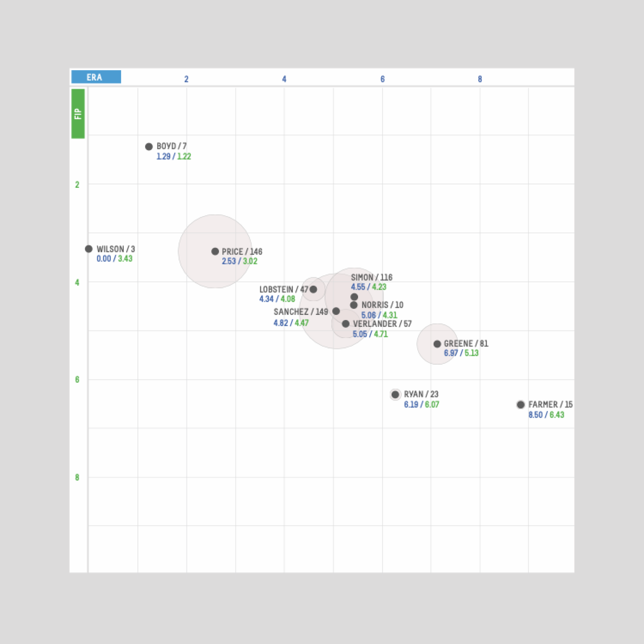The height and width of the screenshot is (644, 644).
Task: Click the value text '4.34 / 4.08'
Action: pyautogui.click(x=277, y=299)
